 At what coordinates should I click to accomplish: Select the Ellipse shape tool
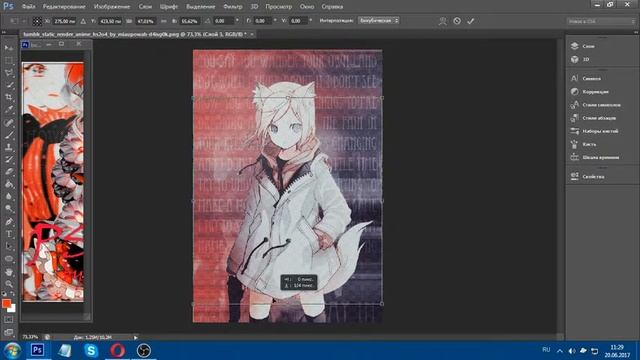click(x=9, y=259)
